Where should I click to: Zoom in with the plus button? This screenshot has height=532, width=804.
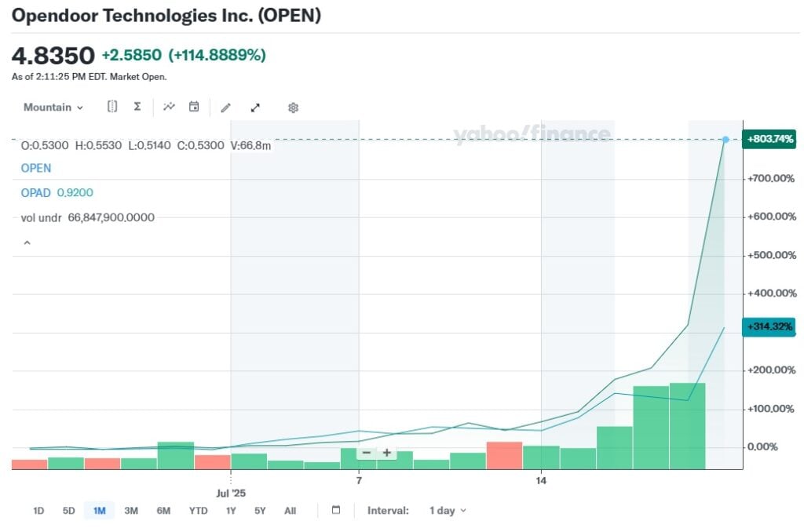[386, 453]
